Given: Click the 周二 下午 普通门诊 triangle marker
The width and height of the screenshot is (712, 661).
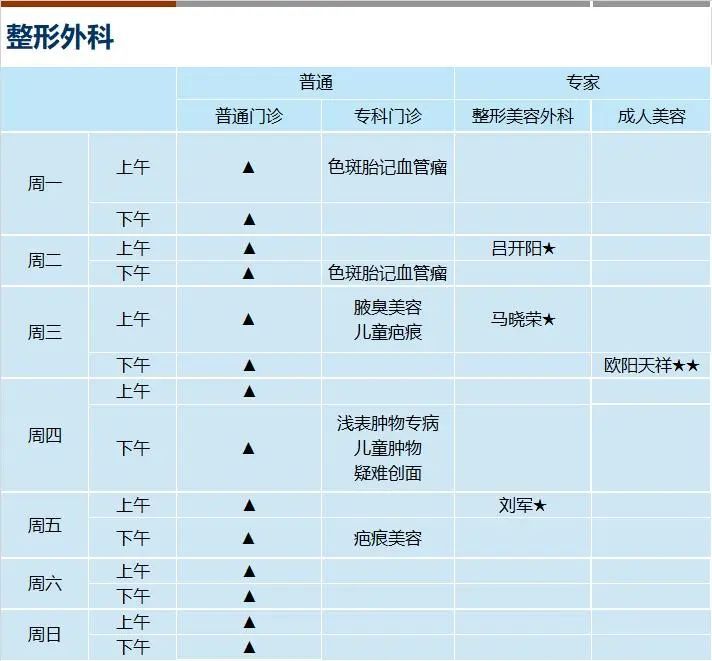Looking at the screenshot, I should click(x=249, y=273).
